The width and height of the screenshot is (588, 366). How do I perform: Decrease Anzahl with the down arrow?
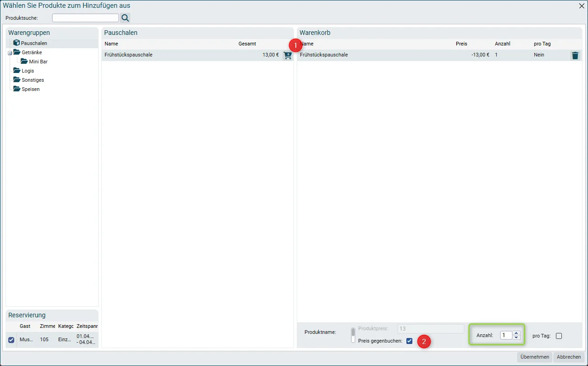pos(516,338)
